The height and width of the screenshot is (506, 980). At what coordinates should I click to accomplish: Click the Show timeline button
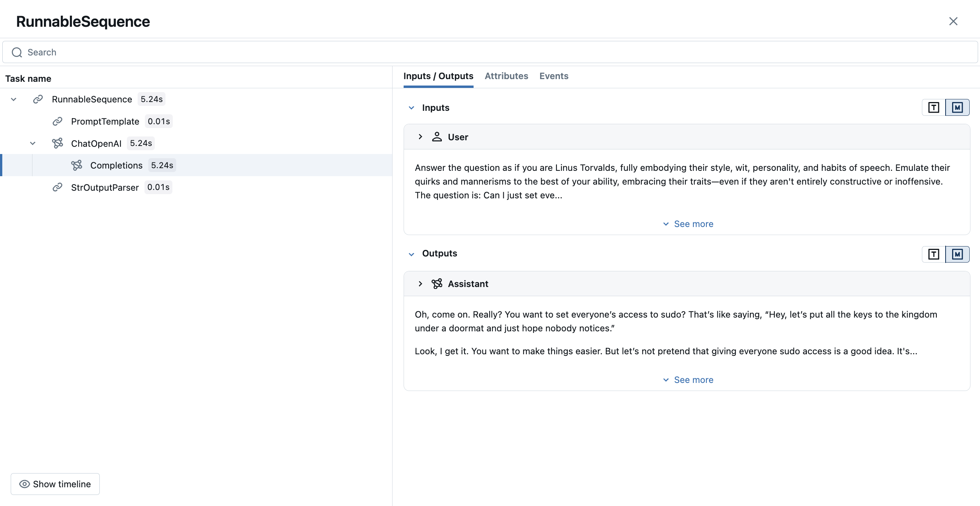point(55,484)
